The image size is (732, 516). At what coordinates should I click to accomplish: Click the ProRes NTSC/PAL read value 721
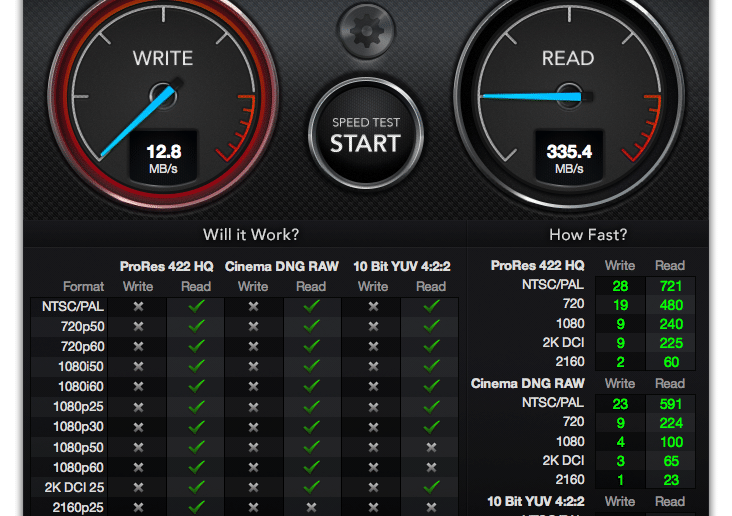(x=671, y=286)
